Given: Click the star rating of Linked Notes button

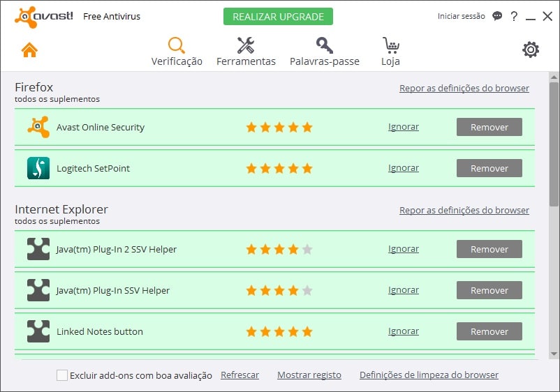Looking at the screenshot, I should point(279,331).
